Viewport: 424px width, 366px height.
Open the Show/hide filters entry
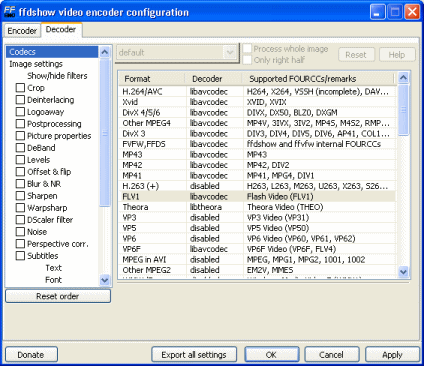[57, 76]
